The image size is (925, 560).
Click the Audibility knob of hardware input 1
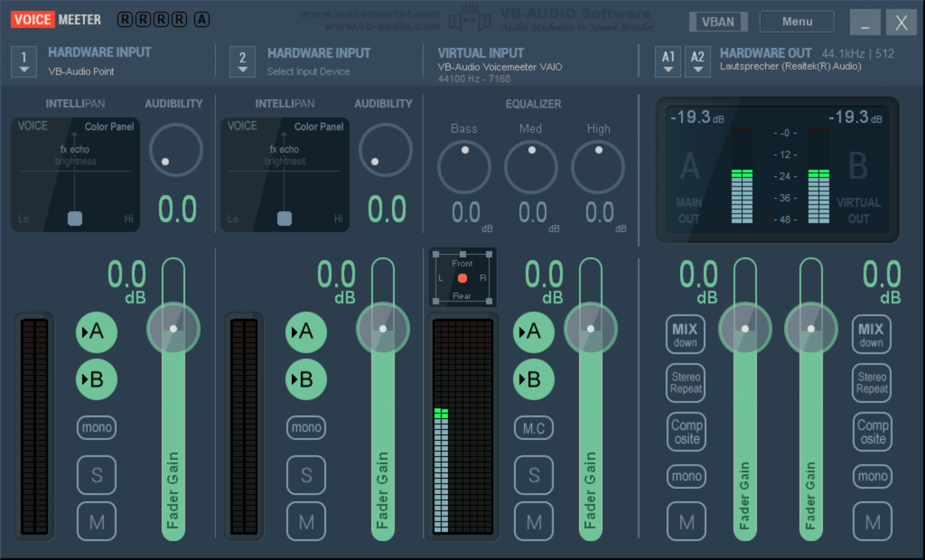pos(176,150)
